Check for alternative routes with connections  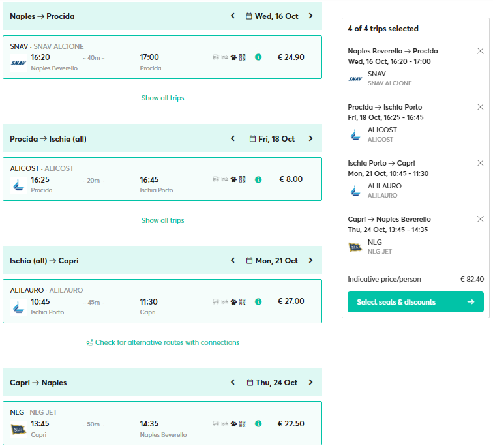click(163, 342)
